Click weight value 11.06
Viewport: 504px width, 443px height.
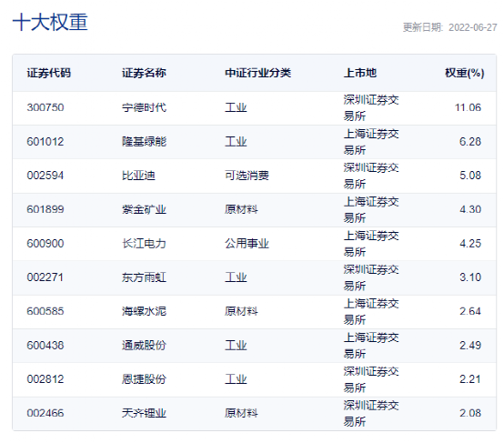pyautogui.click(x=468, y=107)
